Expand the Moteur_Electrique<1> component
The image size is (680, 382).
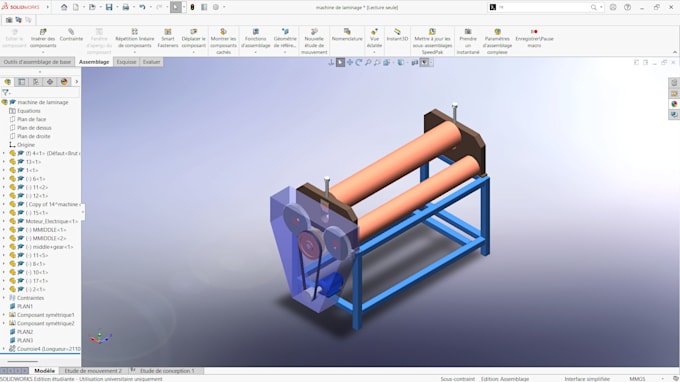tap(4, 221)
